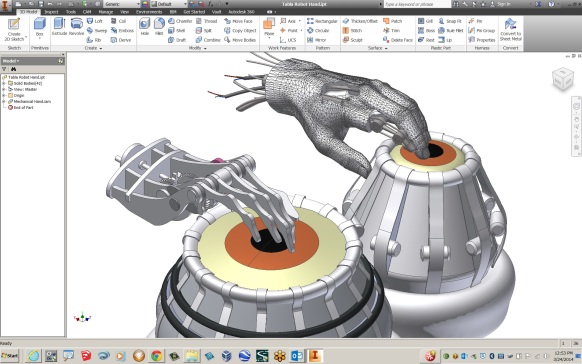Select Circular pattern tool
The width and height of the screenshot is (582, 364).
click(318, 30)
